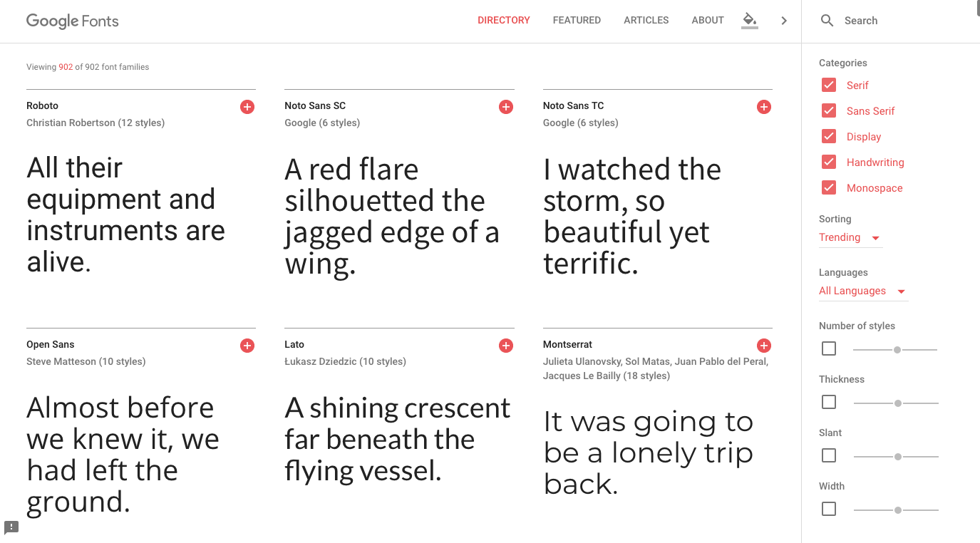Disable the Handwriting category checkbox
Image resolution: width=980 pixels, height=543 pixels.
829,162
